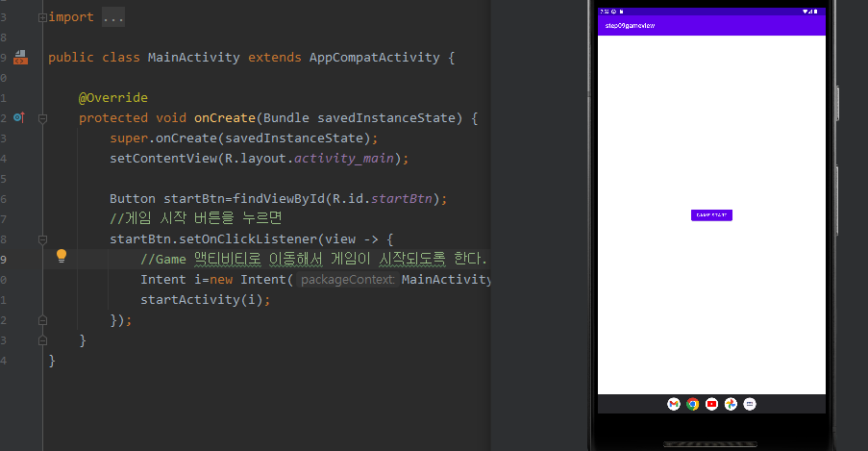The width and height of the screenshot is (868, 451).
Task: Click the ellipsis placeholder after import
Action: 112,17
